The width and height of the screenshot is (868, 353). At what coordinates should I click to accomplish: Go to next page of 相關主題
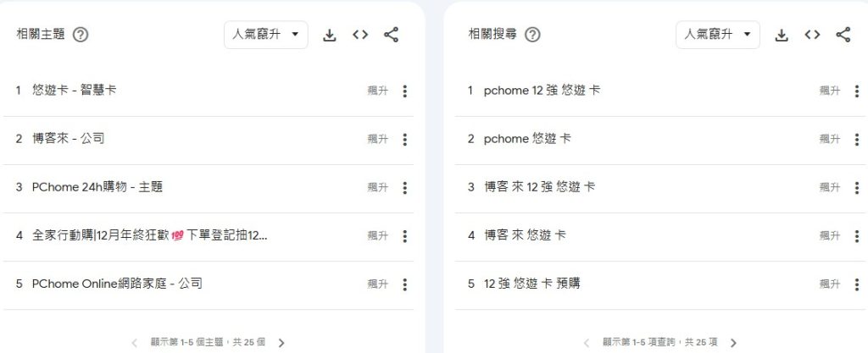pyautogui.click(x=282, y=343)
